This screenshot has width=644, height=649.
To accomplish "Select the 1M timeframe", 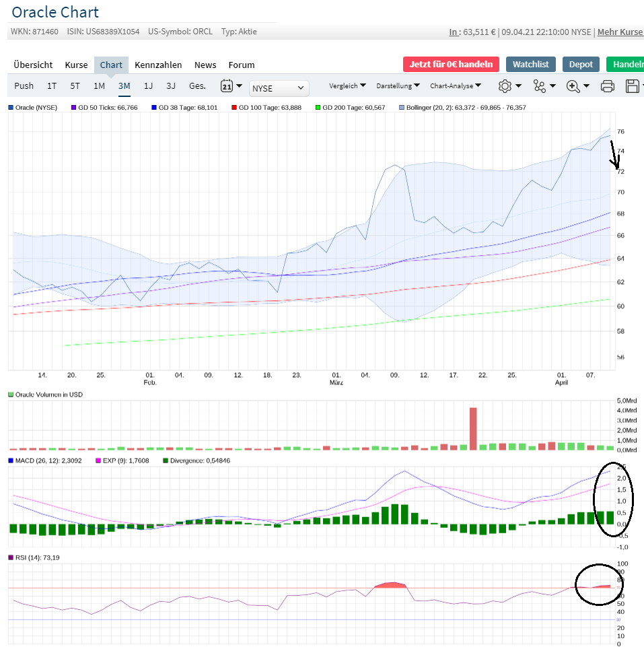I will click(99, 86).
